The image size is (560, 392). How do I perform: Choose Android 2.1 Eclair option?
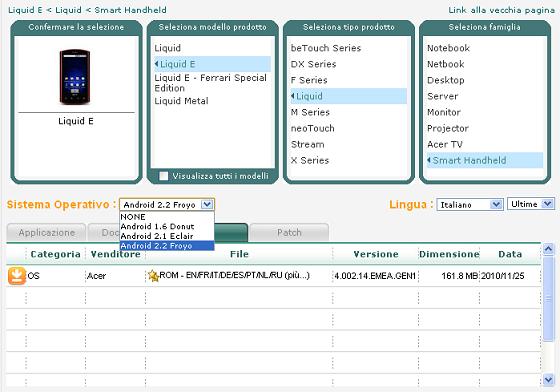pyautogui.click(x=167, y=236)
